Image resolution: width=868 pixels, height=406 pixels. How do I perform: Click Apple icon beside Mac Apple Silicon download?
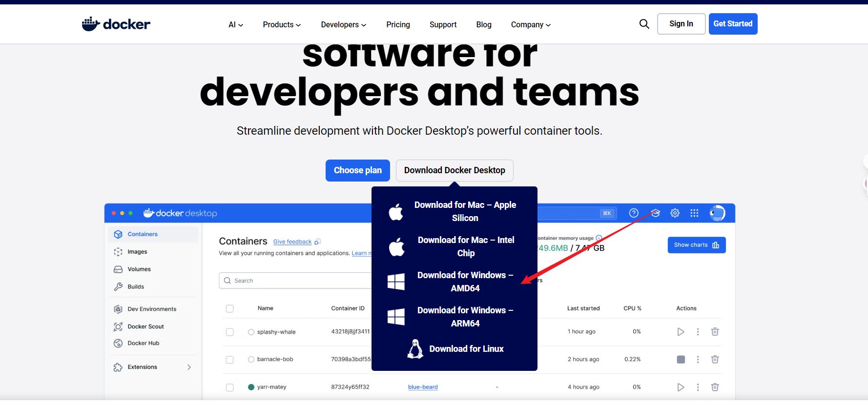click(396, 212)
